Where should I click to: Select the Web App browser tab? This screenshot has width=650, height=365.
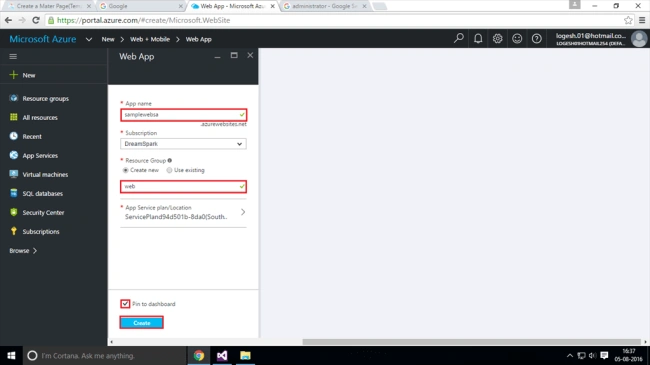pos(233,6)
